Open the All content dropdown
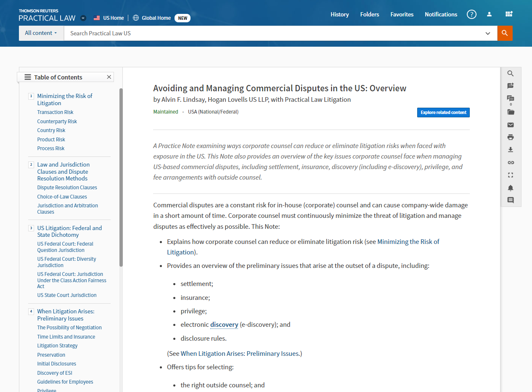 [41, 33]
